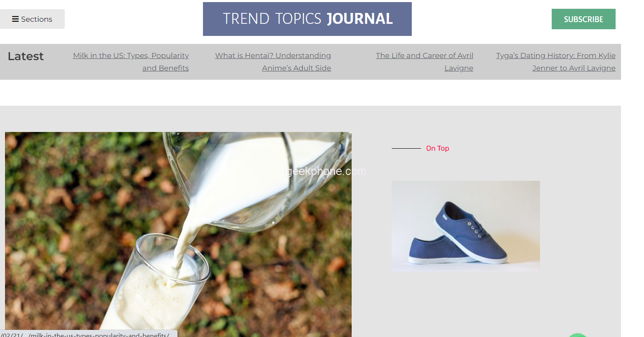The height and width of the screenshot is (337, 644).
Task: Click the igeekphone.com watermark text
Action: (x=325, y=171)
